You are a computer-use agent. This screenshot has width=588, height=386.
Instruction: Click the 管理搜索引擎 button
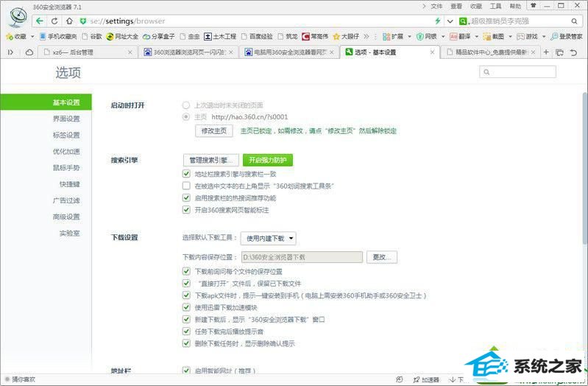pos(211,161)
